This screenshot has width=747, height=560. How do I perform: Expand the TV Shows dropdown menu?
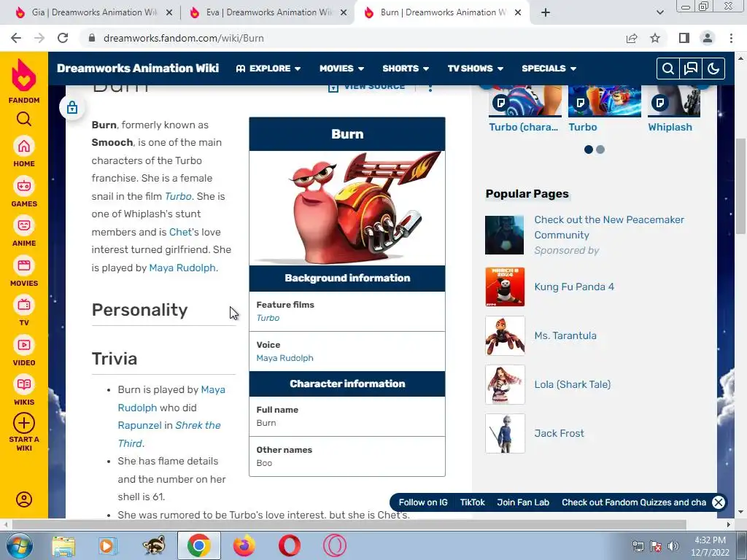click(476, 69)
